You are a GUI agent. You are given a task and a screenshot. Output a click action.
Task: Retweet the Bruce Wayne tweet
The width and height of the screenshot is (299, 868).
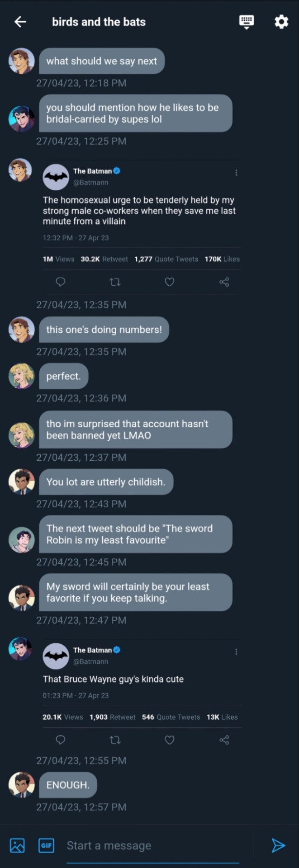[115, 740]
